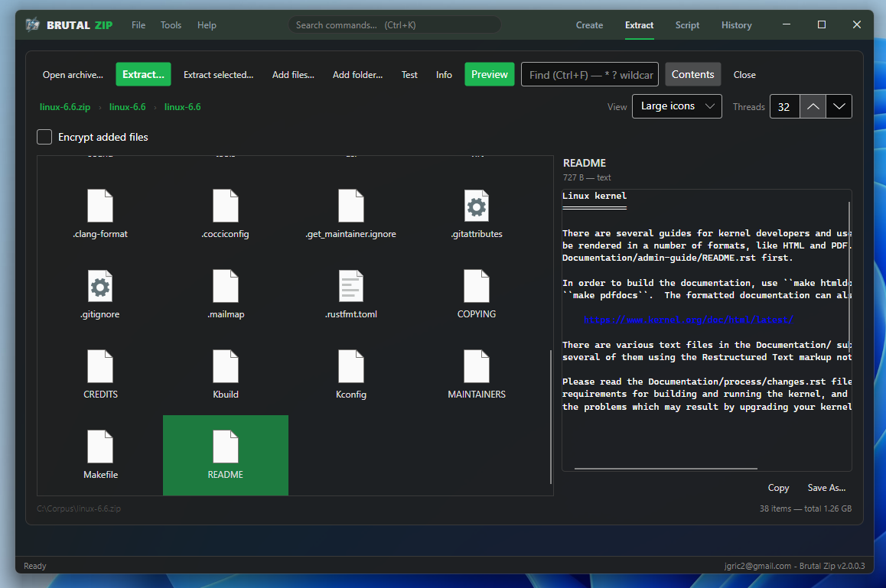Screen dimensions: 886x588
Task: Click Extract selected... button
Action: [x=218, y=75]
